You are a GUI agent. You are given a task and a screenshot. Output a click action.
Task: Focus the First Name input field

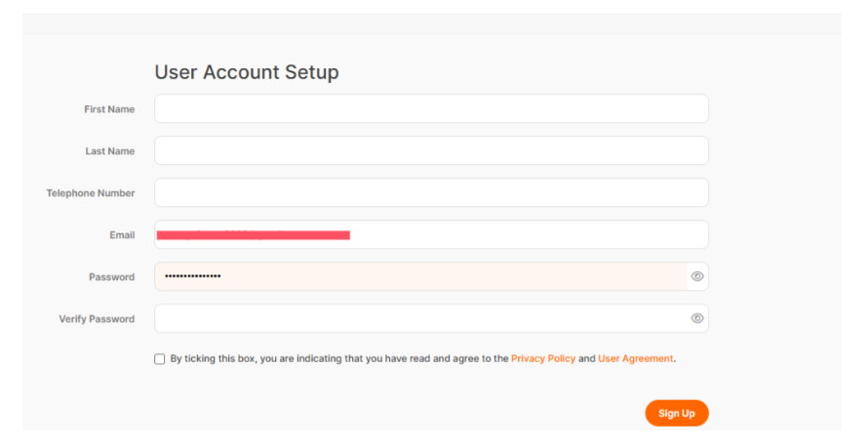(x=431, y=108)
